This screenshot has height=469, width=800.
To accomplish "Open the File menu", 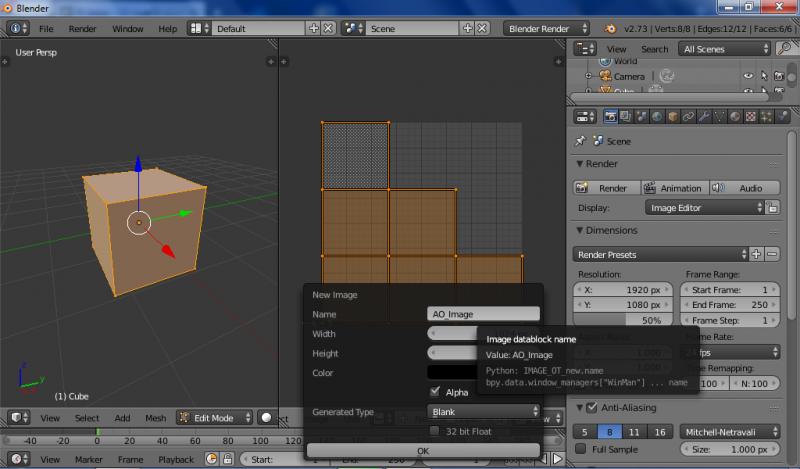I will tap(46, 29).
